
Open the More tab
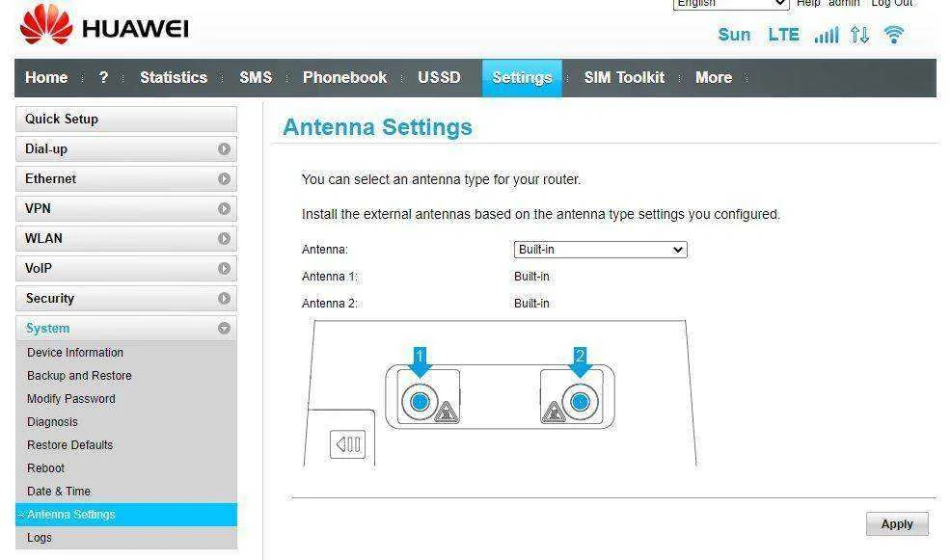(714, 77)
